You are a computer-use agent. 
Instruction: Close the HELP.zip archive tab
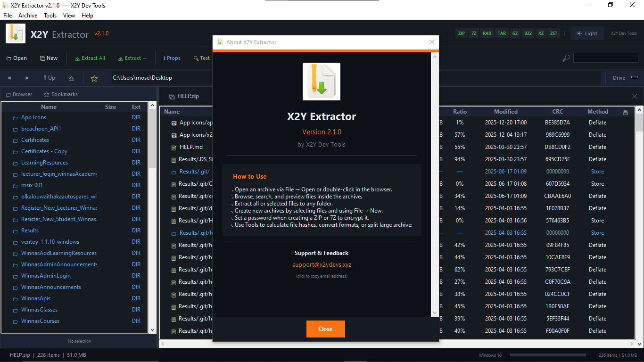635,96
